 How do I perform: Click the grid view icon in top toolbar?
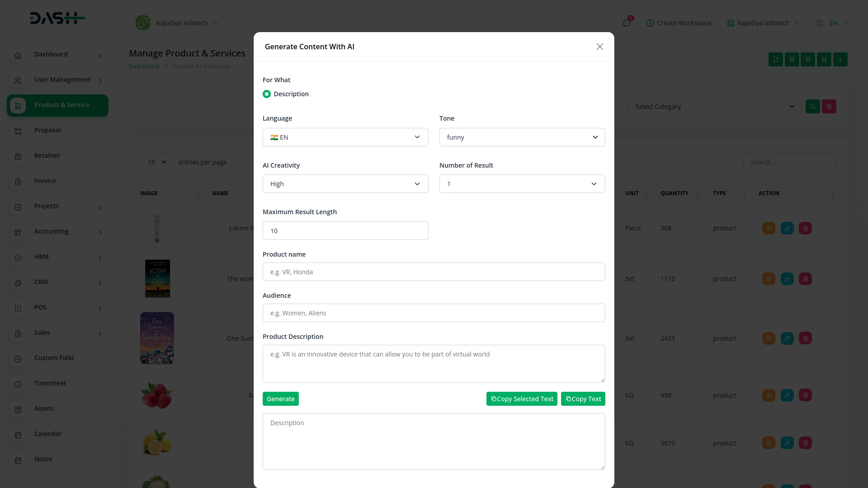click(x=792, y=59)
